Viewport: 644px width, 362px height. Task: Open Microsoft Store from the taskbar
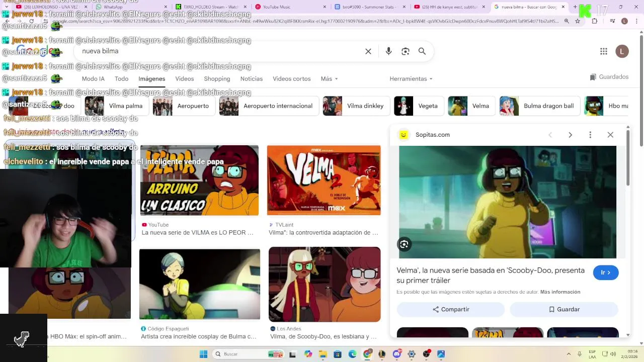click(x=338, y=354)
